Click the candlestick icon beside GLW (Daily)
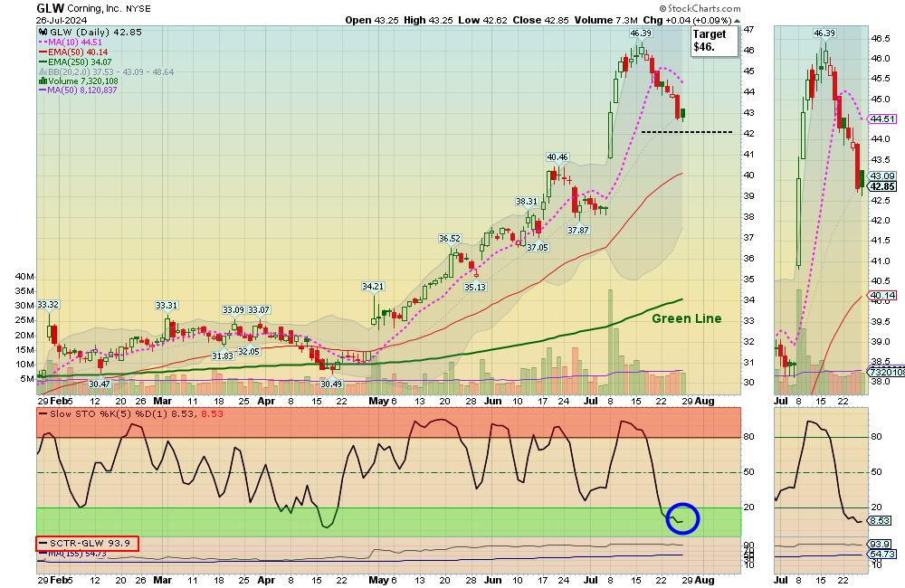This screenshot has height=588, width=905. coord(43,33)
